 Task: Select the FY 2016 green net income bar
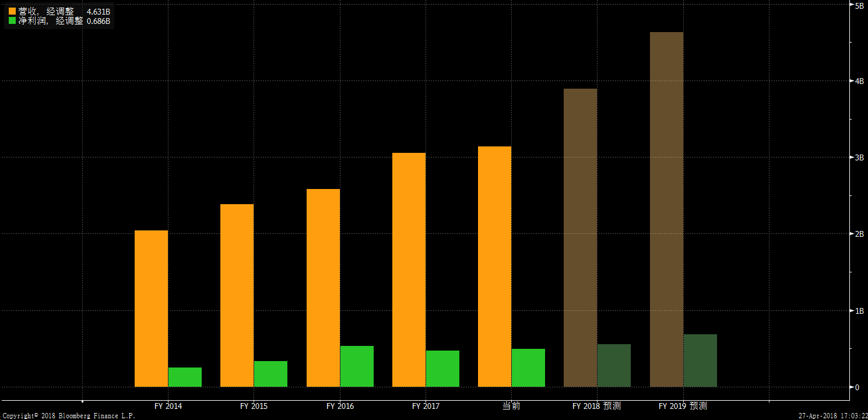coord(357,366)
